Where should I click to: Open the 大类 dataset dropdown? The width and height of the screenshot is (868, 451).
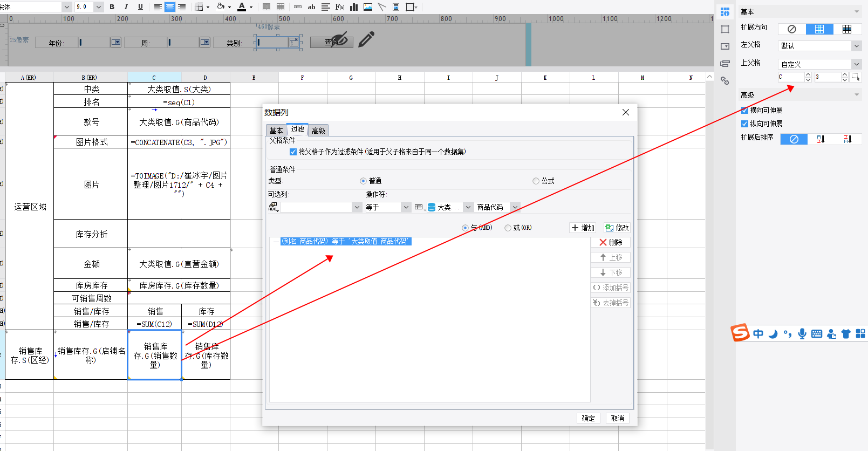[x=468, y=207]
